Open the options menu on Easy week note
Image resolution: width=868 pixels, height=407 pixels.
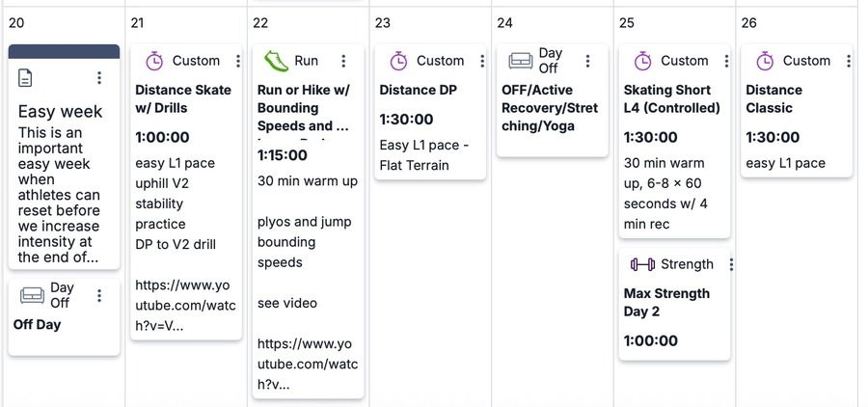click(x=99, y=78)
